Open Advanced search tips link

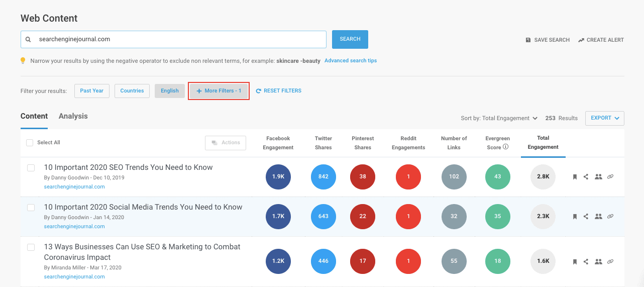[350, 61]
